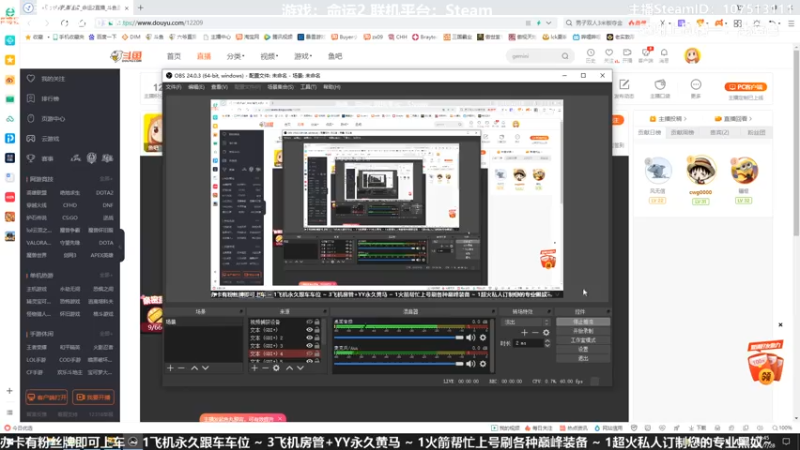Move scene down in Scenes panel

click(205, 368)
